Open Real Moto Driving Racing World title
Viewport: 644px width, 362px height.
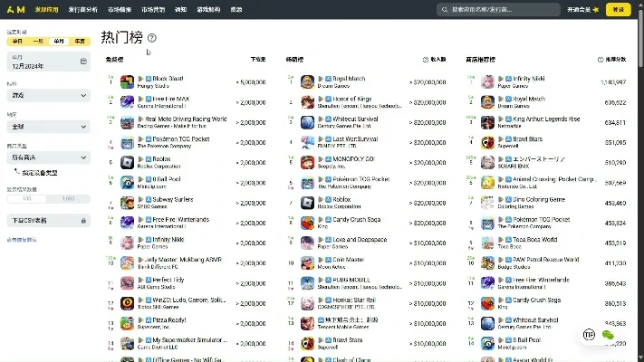click(186, 119)
